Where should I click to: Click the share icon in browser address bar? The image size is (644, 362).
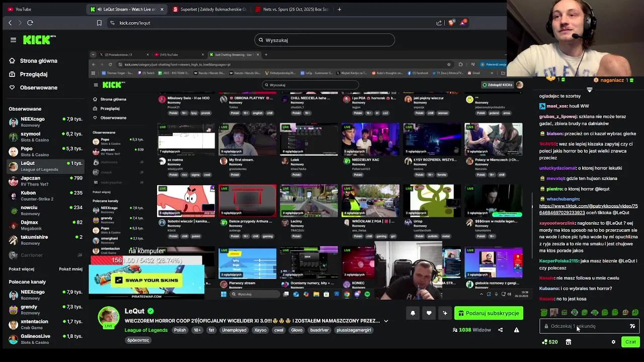(x=439, y=23)
